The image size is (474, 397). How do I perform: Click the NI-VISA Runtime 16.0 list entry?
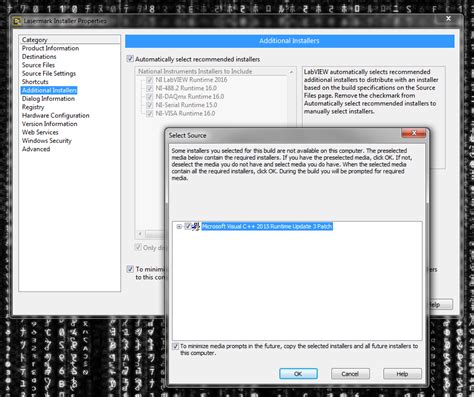pos(185,113)
